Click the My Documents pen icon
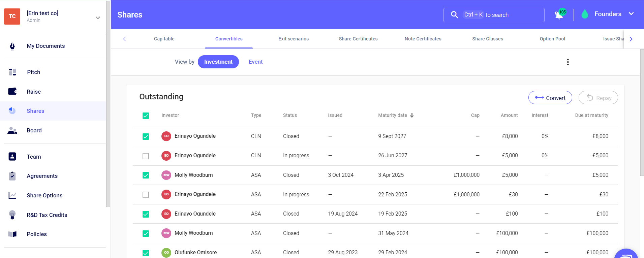Screen dimensions: 644x258 tap(12, 46)
